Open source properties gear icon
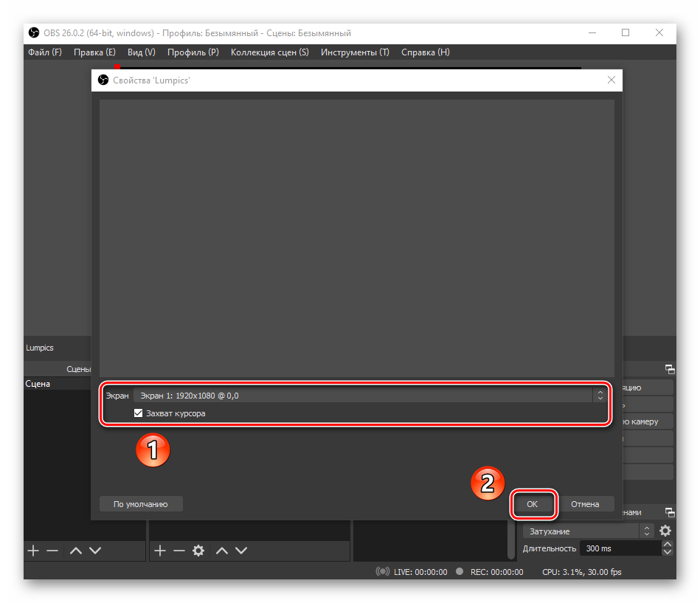The image size is (700, 603). pos(198,551)
